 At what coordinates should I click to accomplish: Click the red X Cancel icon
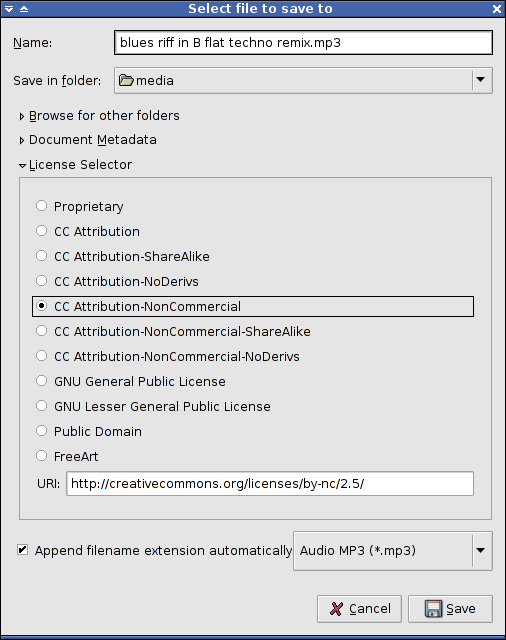pyautogui.click(x=336, y=609)
